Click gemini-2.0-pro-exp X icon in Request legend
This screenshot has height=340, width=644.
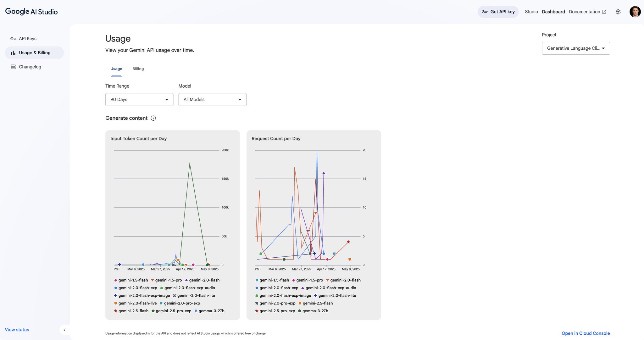tap(257, 303)
